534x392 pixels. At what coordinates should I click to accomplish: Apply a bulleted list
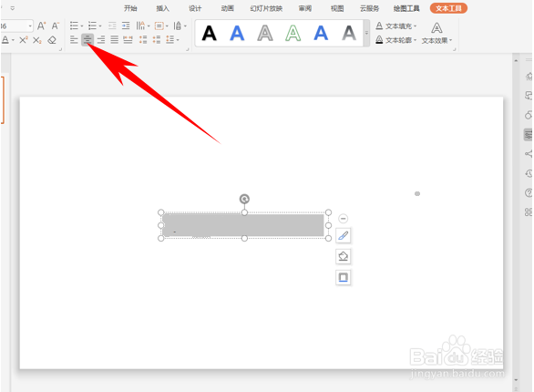[x=74, y=26]
